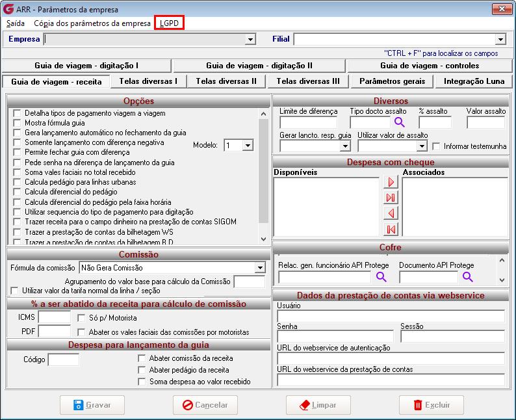The width and height of the screenshot is (516, 420).
Task: Check Abater os vales faciais das comissões
Action: [x=81, y=332]
